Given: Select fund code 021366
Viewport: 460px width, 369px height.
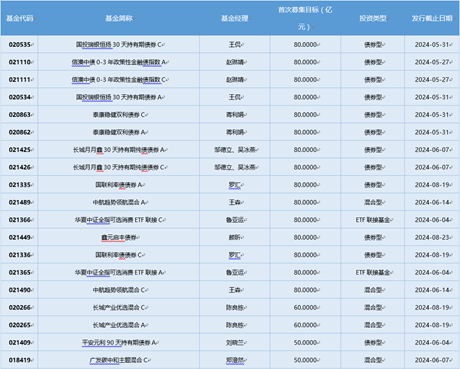Looking at the screenshot, I should click(x=20, y=220).
